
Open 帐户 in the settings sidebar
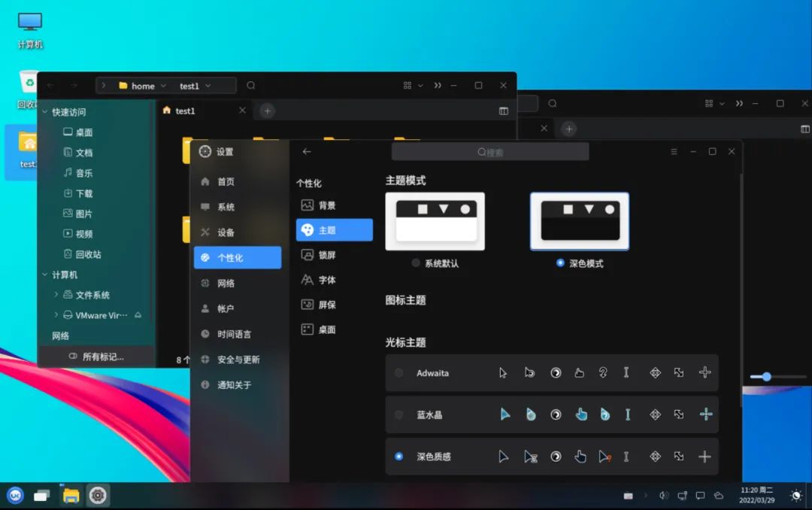click(238, 308)
